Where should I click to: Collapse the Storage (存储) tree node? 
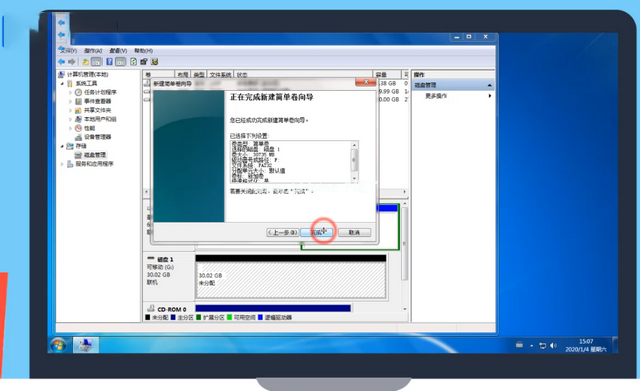coord(62,146)
